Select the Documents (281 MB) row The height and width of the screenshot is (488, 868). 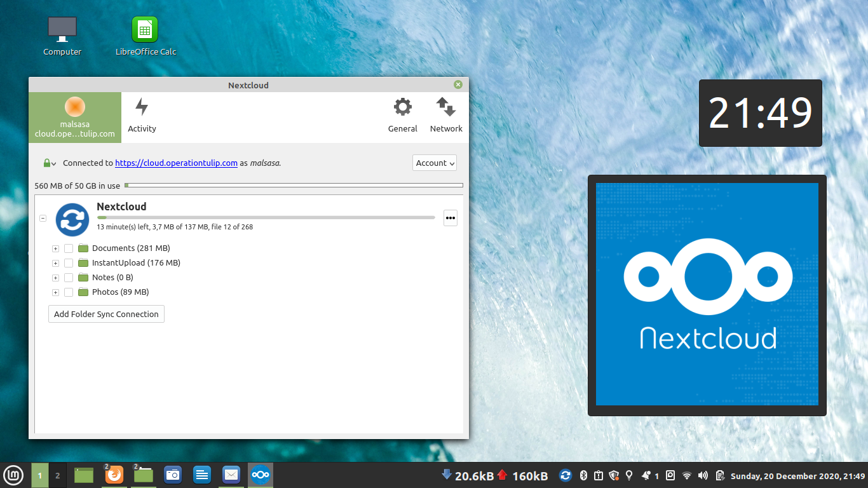tap(131, 248)
